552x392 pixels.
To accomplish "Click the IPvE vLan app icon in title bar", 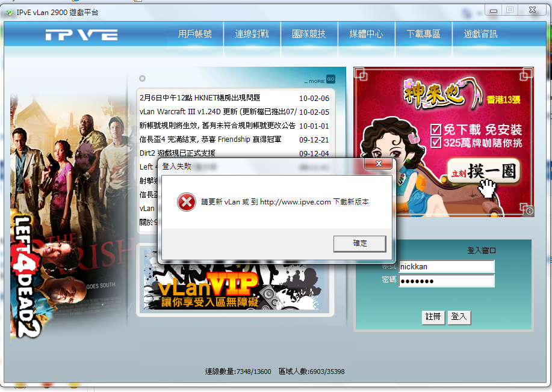I will tap(10, 13).
